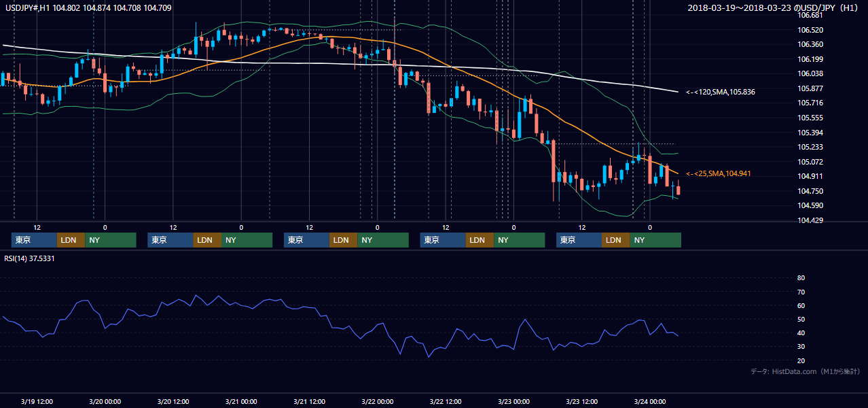Click RSI scale level 30
The image size is (868, 408).
[x=801, y=347]
